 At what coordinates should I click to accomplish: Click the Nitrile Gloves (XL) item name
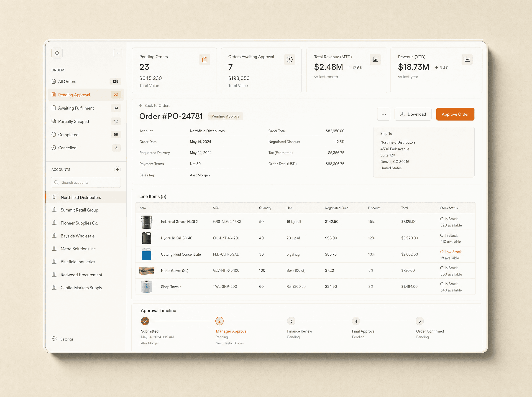click(174, 271)
